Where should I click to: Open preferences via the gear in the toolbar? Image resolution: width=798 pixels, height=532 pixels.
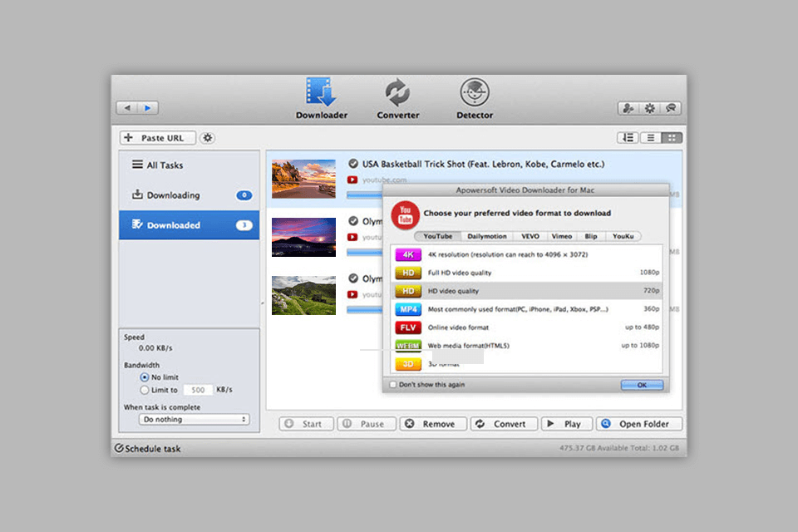pos(649,107)
